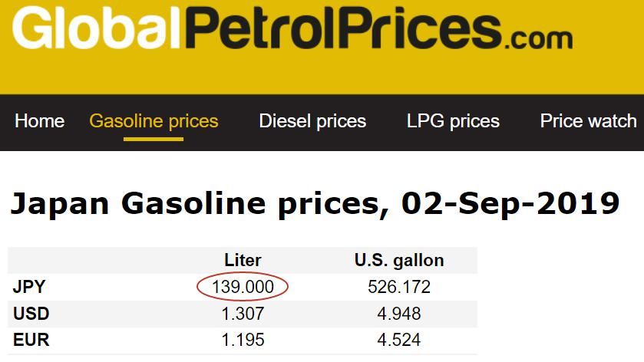Select the USD row label

click(31, 314)
